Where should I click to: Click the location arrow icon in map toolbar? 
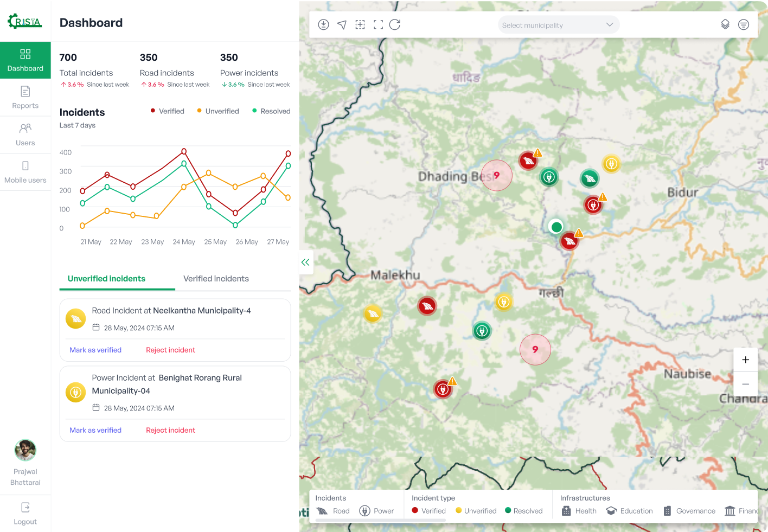342,25
